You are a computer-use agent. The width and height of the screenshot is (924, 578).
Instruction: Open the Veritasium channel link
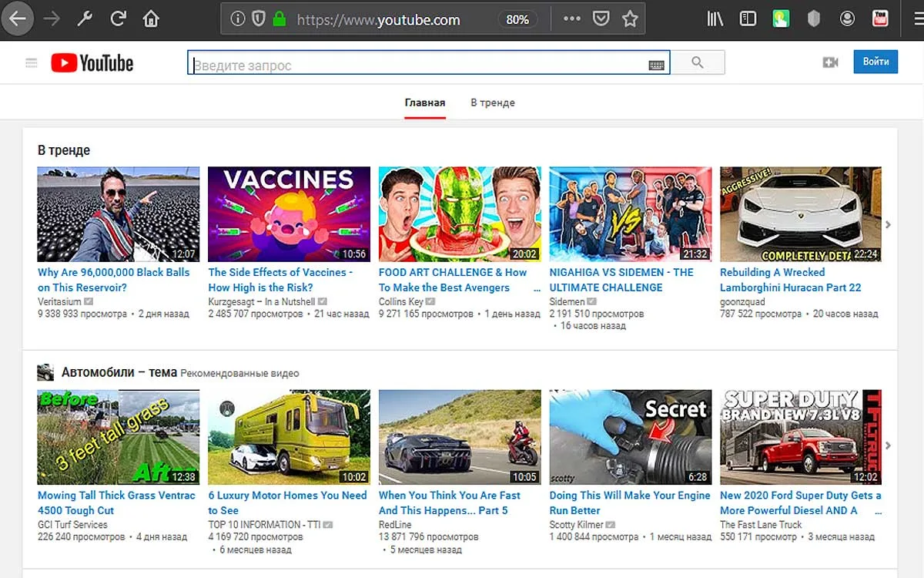(60, 301)
